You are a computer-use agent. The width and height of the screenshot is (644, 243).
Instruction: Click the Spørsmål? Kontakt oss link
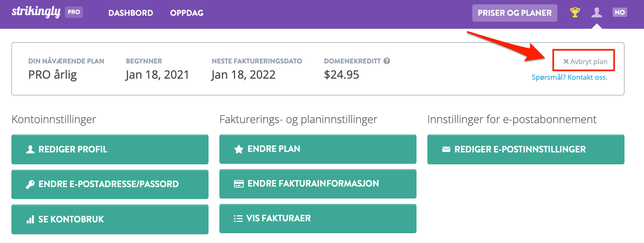[569, 78]
